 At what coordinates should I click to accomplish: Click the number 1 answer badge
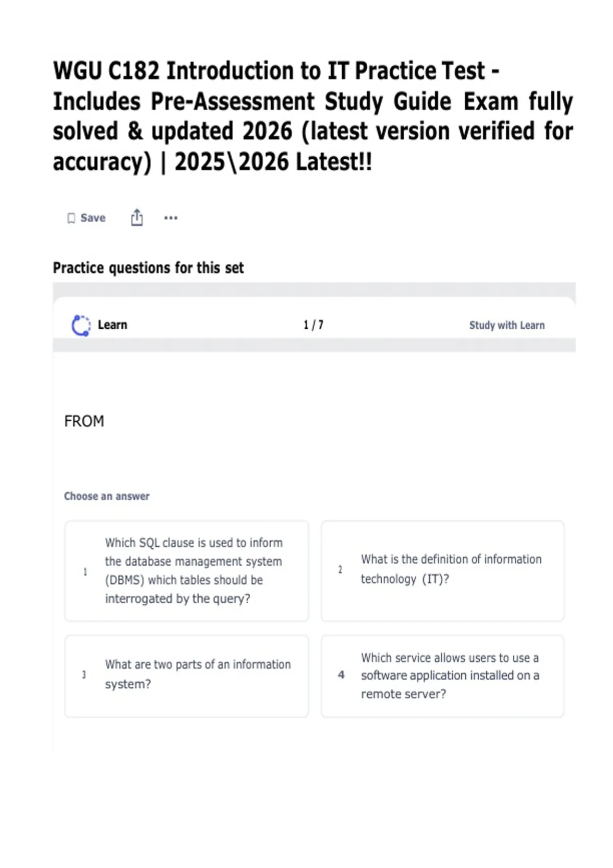[85, 571]
